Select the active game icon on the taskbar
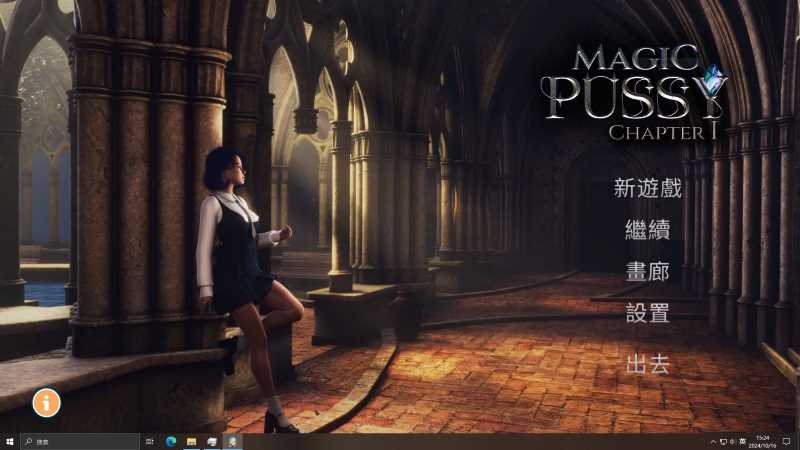Viewport: 800px width, 450px height. coord(232,441)
